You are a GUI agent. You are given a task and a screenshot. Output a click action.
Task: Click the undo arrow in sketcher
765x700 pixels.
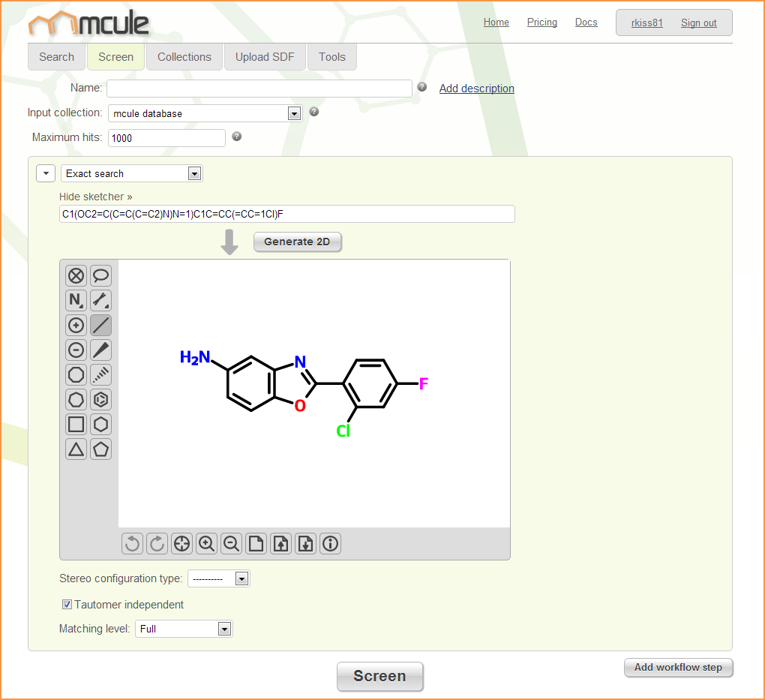tap(133, 544)
